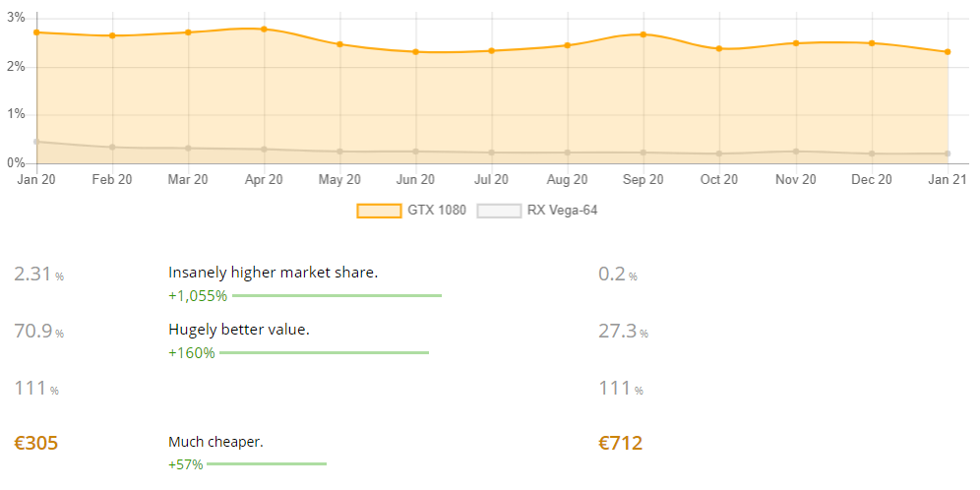Click the Hugely better value text
This screenshot has width=980, height=490.
[x=239, y=330]
